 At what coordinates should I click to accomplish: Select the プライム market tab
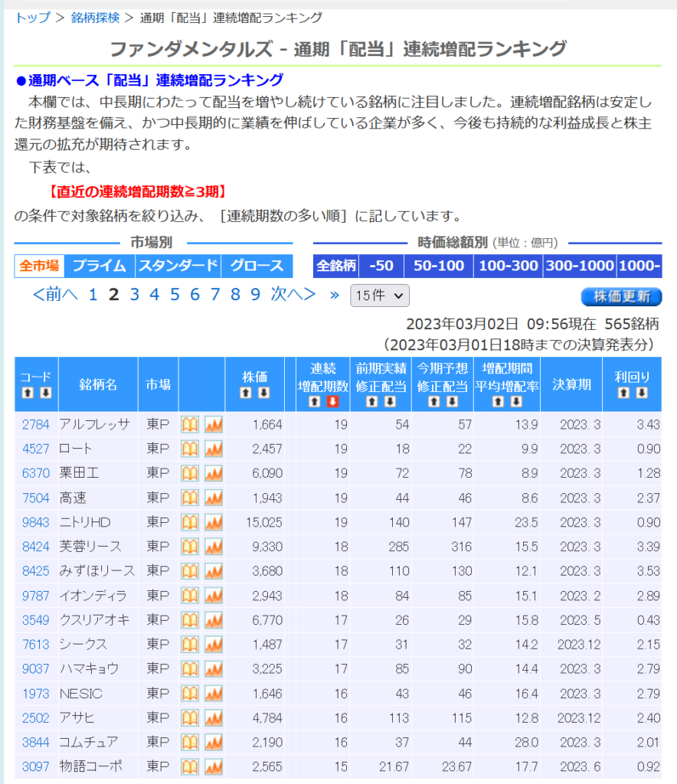(100, 266)
